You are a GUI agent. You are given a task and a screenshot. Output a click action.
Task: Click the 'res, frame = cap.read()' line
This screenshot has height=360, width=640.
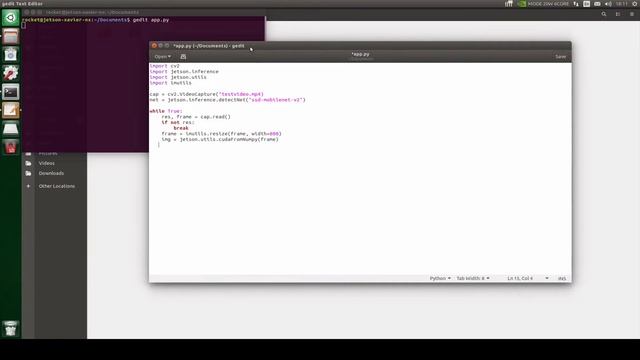196,117
